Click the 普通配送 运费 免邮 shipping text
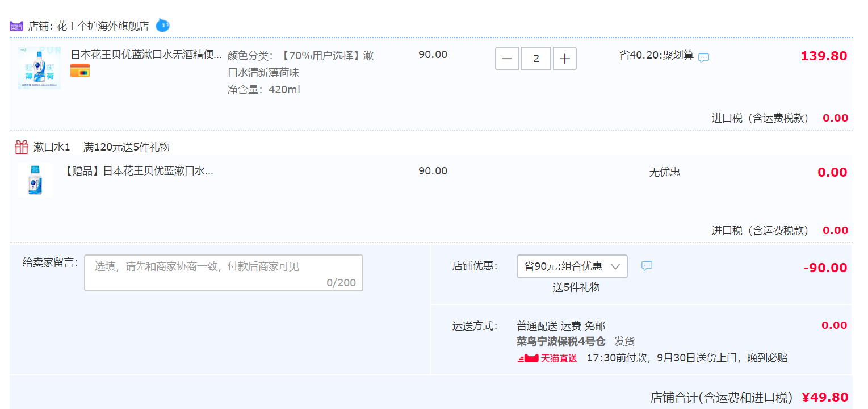The height and width of the screenshot is (409, 868). tap(561, 325)
